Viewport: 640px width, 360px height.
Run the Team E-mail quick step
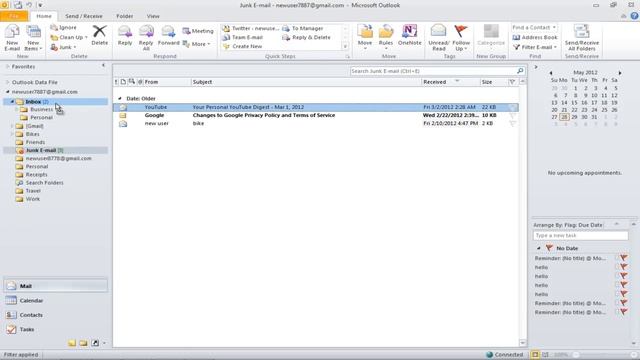(x=243, y=37)
